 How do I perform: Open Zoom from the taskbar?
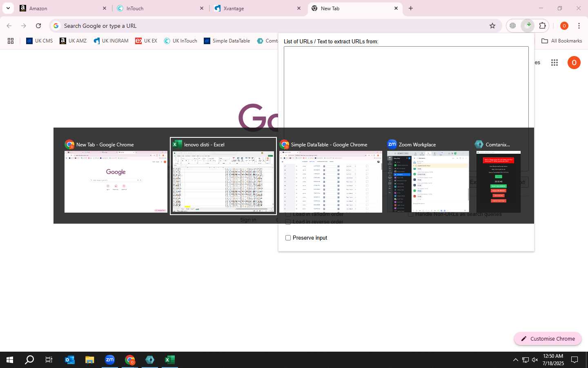(110, 360)
